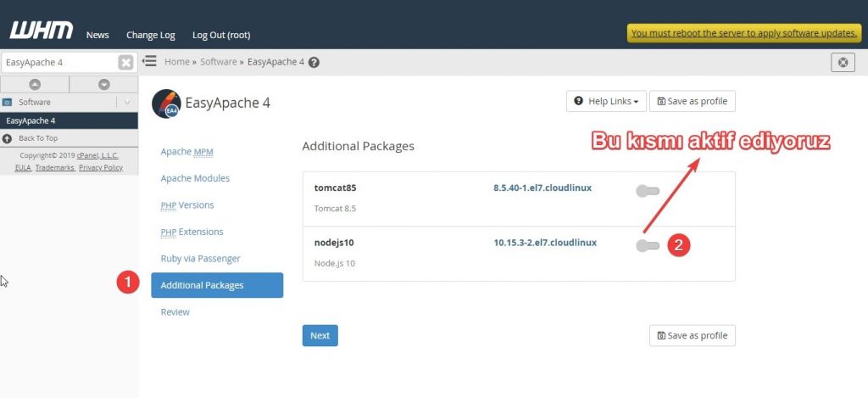Click the down arrow navigation button

(x=104, y=84)
